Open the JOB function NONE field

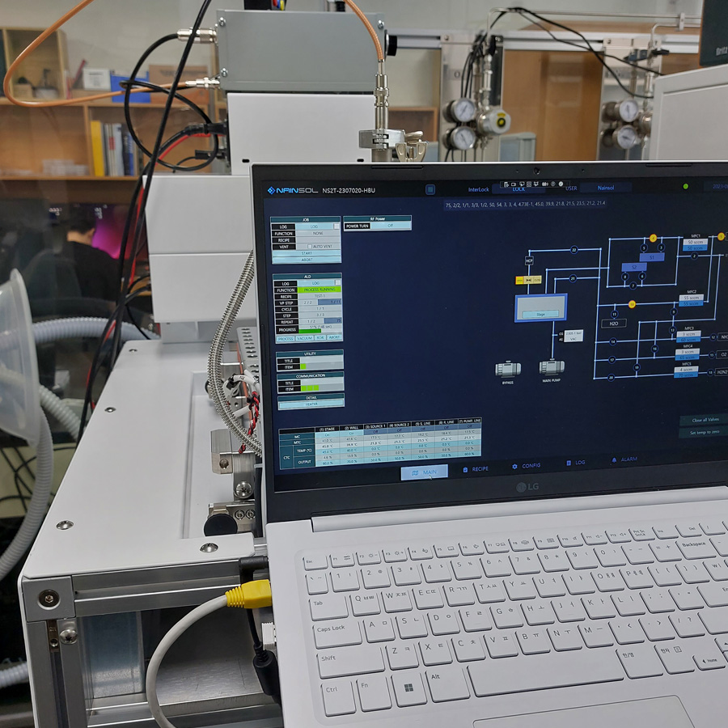[317, 233]
